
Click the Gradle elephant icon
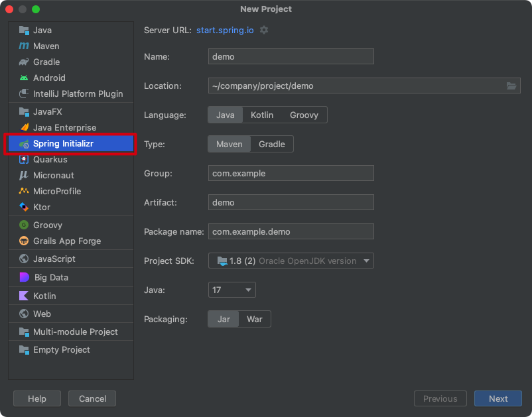24,62
